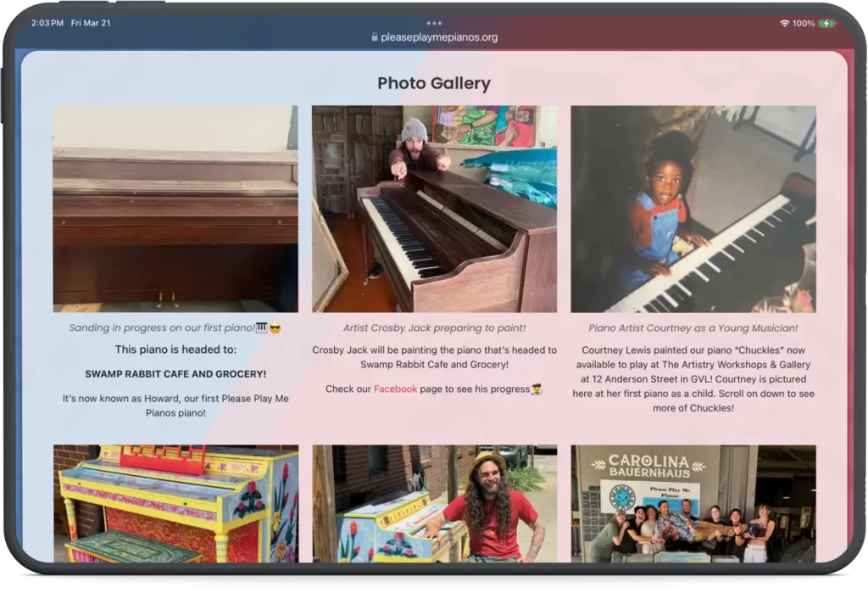Tap the piano emoji in the first caption
The height and width of the screenshot is (593, 868).
(x=261, y=327)
